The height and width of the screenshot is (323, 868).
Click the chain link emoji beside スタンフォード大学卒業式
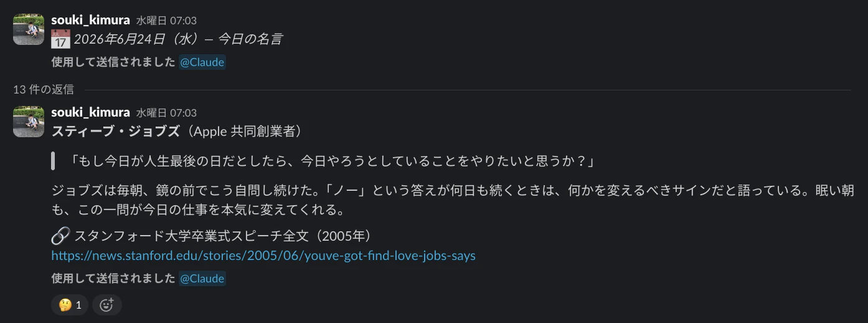(60, 236)
